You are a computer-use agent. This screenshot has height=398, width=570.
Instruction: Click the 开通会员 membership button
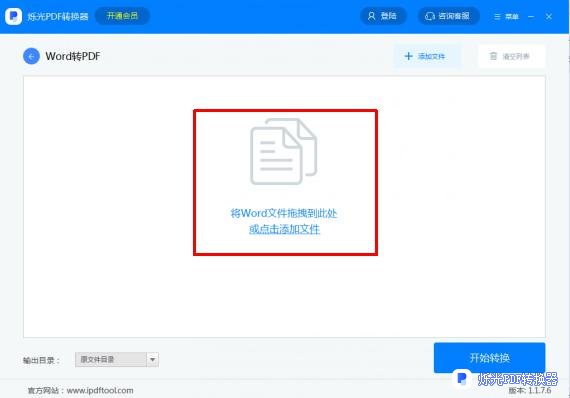122,16
